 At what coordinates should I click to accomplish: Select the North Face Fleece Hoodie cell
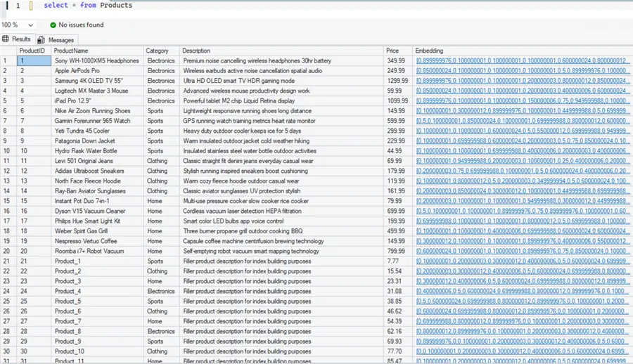tap(97, 181)
